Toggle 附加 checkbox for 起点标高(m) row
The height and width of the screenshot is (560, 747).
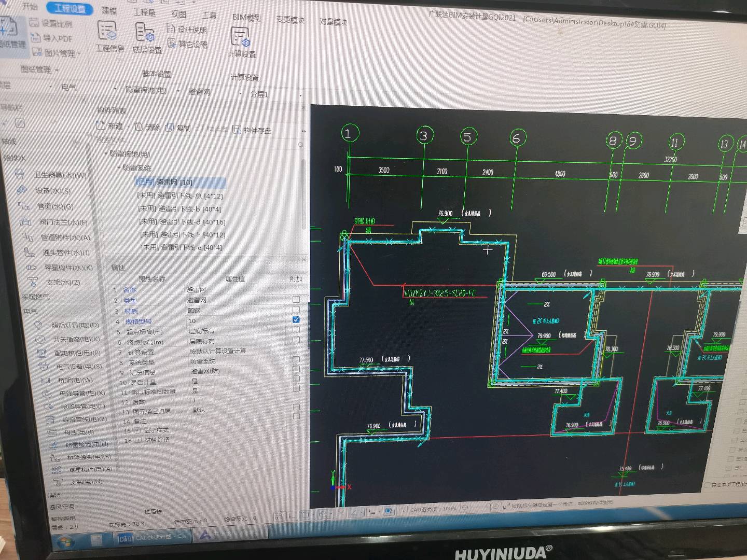(x=296, y=330)
